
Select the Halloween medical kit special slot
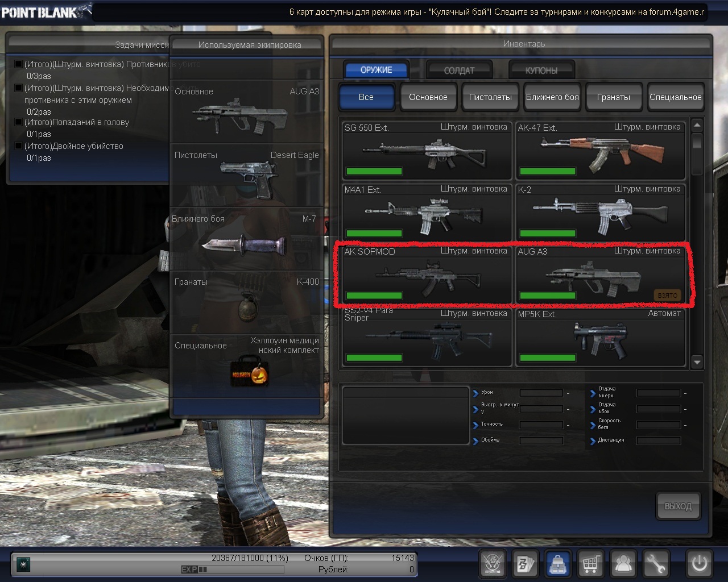[x=247, y=365]
